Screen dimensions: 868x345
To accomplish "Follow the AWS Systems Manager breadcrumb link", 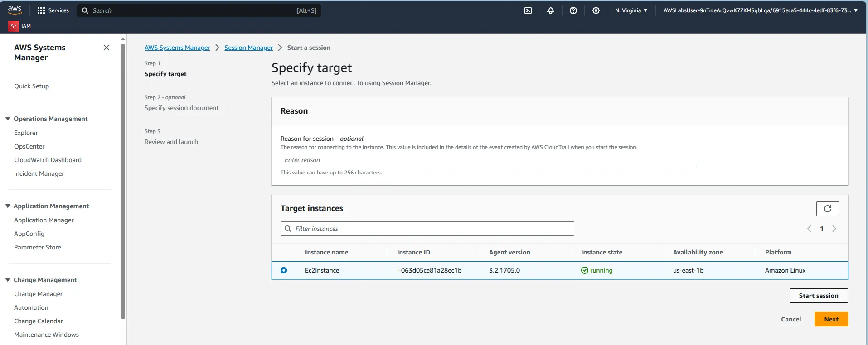I will (177, 48).
